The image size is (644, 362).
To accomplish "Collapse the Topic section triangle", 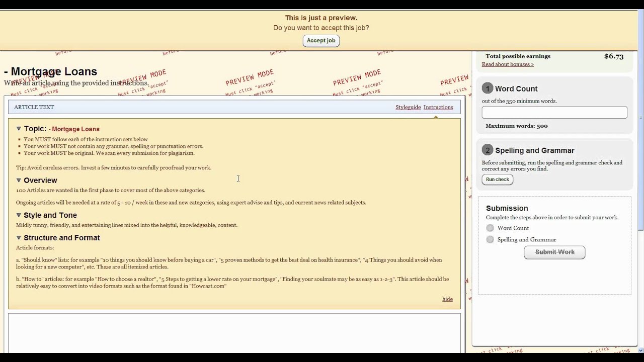I will [19, 129].
